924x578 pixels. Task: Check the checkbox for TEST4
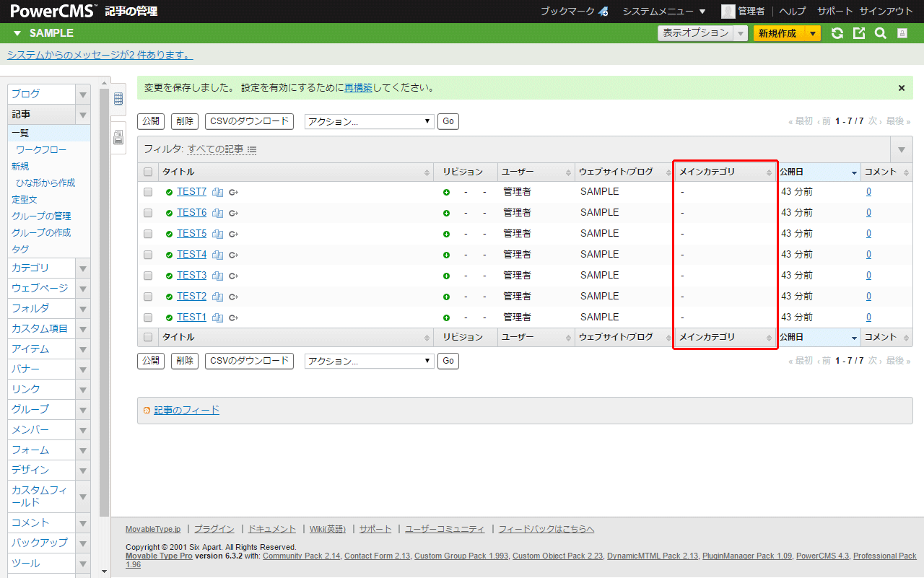(x=148, y=255)
